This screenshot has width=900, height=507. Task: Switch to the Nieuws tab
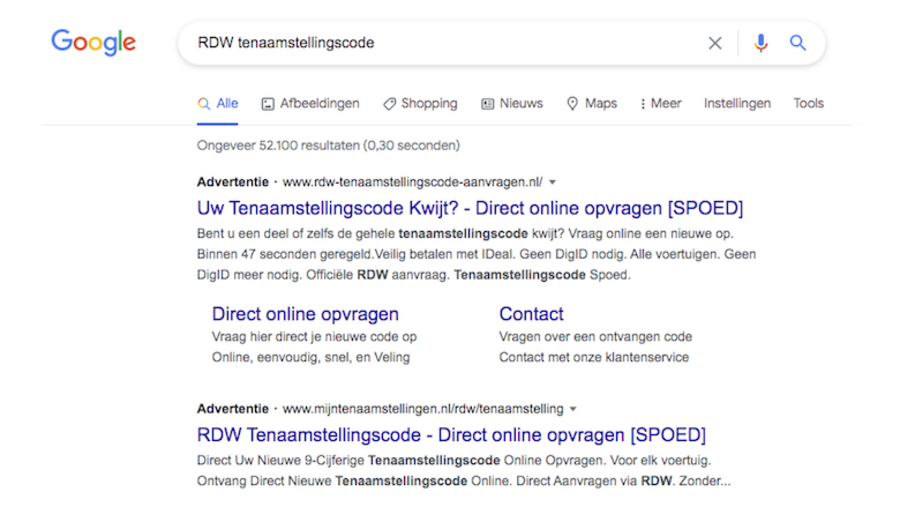512,104
